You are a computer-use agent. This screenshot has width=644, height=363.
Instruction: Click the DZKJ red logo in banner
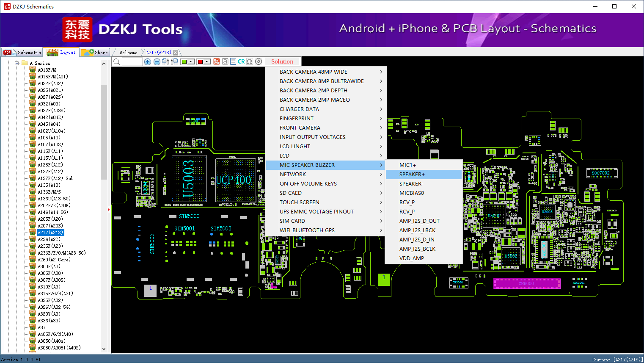pos(77,29)
